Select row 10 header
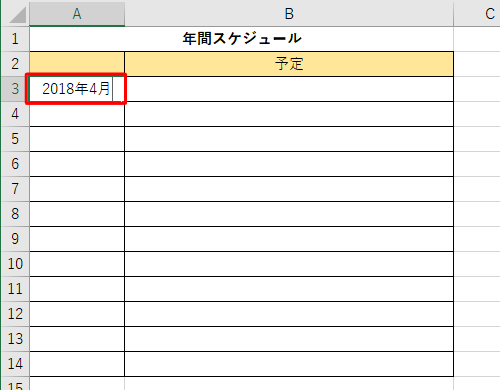Image resolution: width=500 pixels, height=390 pixels. (15, 264)
